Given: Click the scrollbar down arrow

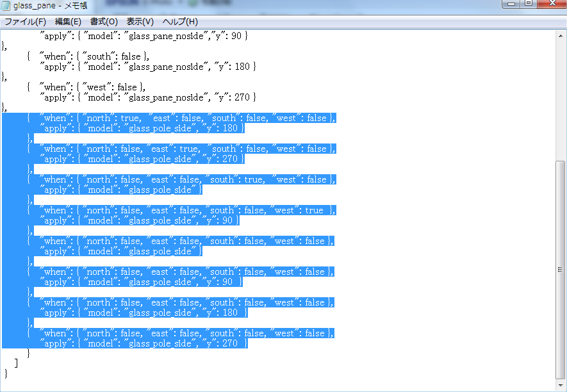Looking at the screenshot, I should [561, 385].
